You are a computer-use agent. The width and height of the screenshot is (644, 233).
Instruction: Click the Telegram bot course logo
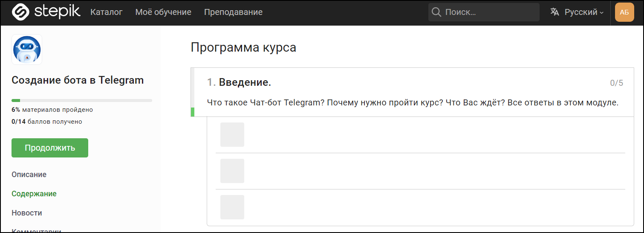27,50
